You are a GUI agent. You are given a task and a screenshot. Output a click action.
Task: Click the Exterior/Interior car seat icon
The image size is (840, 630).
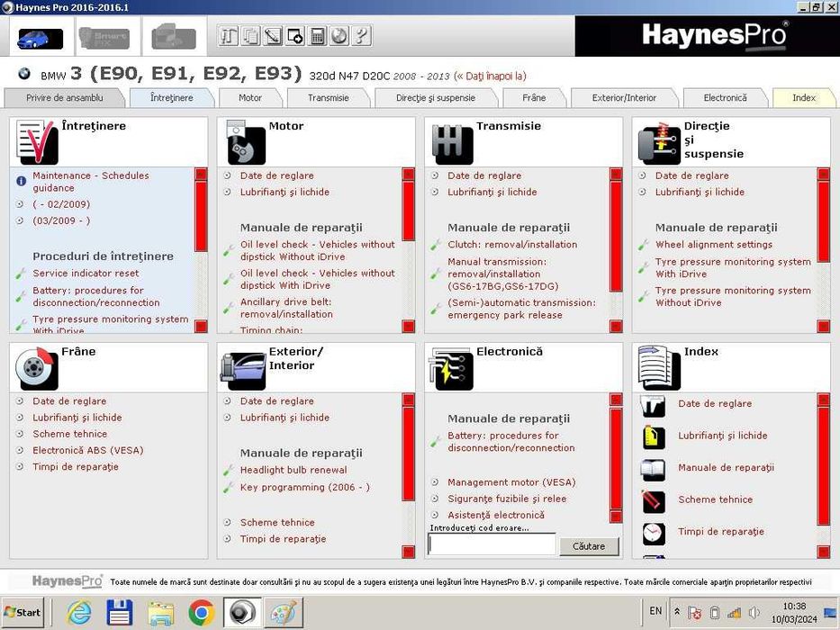[x=244, y=370]
